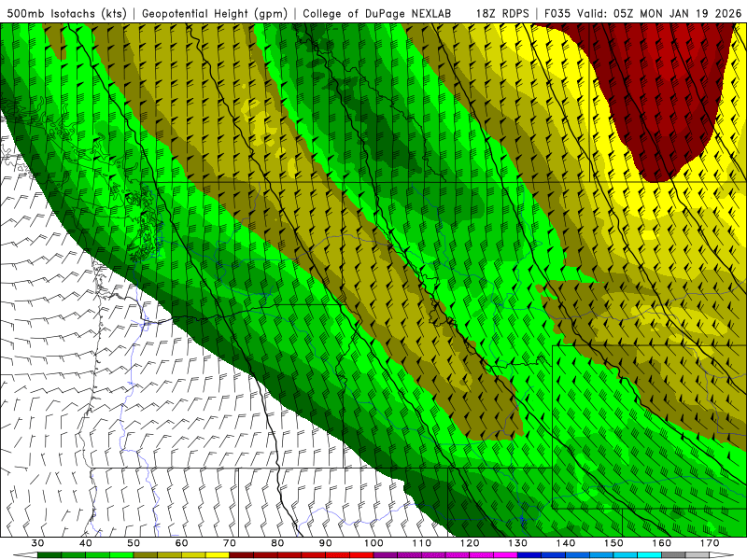747x560 pixels.
Task: Click the gray swatch just above 160
Action: coord(673,555)
